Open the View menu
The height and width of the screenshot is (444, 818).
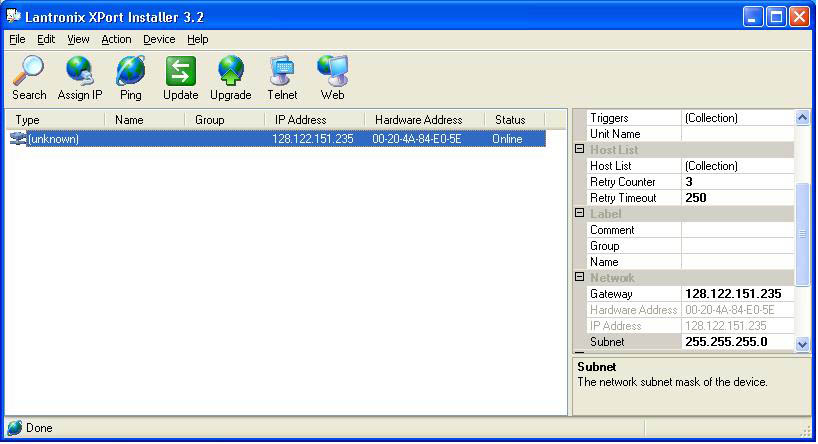pos(78,40)
